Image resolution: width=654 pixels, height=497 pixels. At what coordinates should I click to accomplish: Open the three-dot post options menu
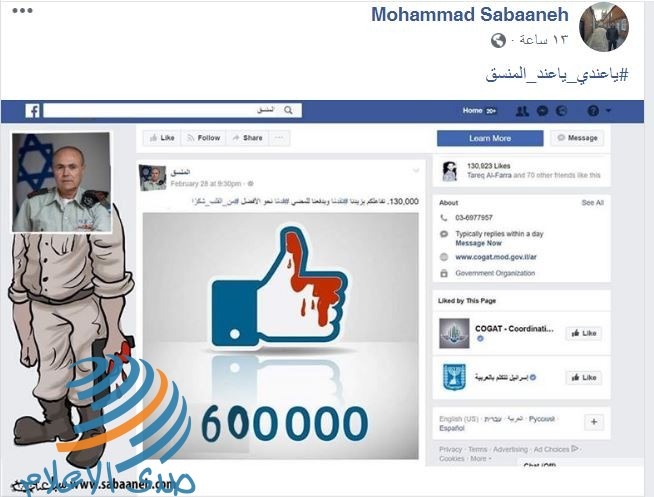[23, 11]
